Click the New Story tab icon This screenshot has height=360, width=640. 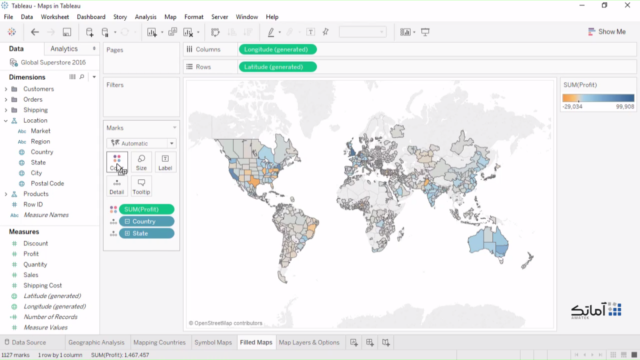pyautogui.click(x=386, y=342)
